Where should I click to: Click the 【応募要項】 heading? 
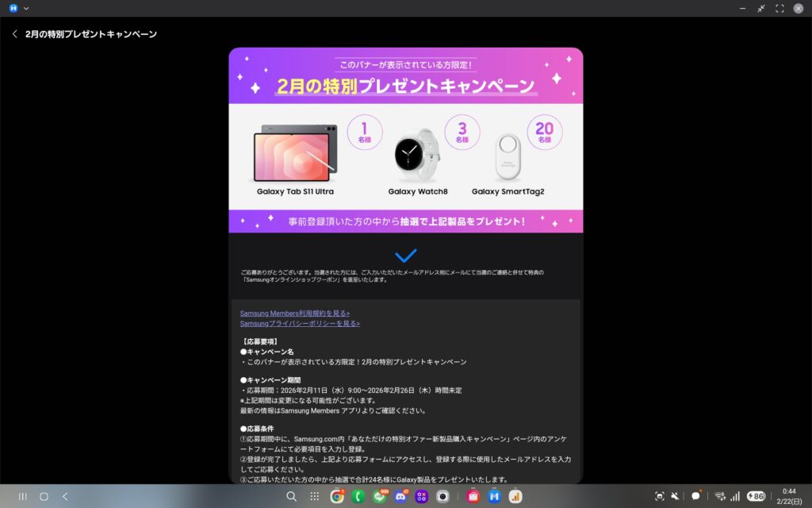click(260, 341)
